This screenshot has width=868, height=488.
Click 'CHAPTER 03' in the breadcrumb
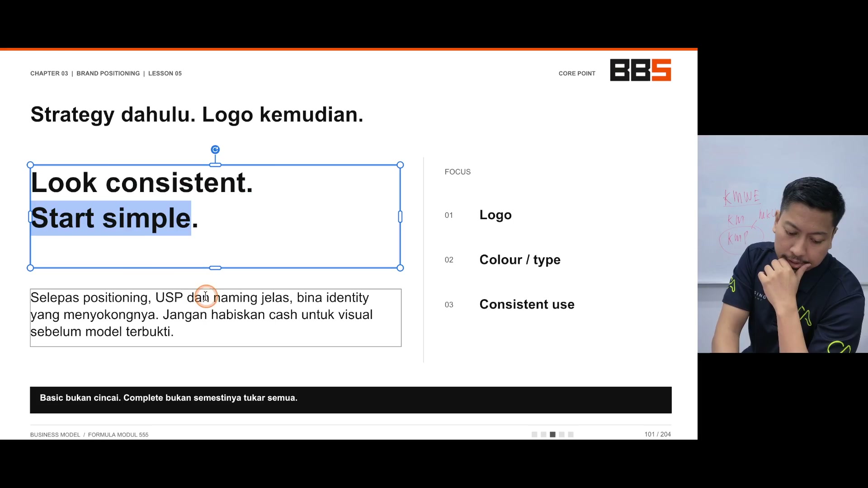[x=49, y=73]
